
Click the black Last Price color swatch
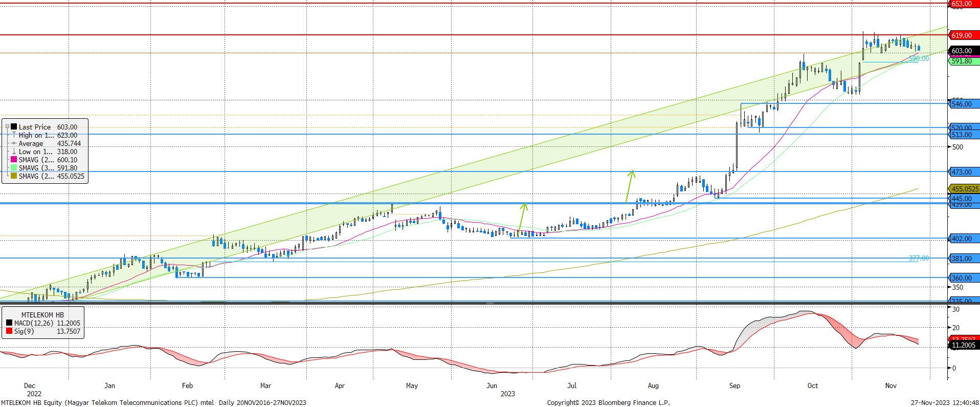[14, 127]
